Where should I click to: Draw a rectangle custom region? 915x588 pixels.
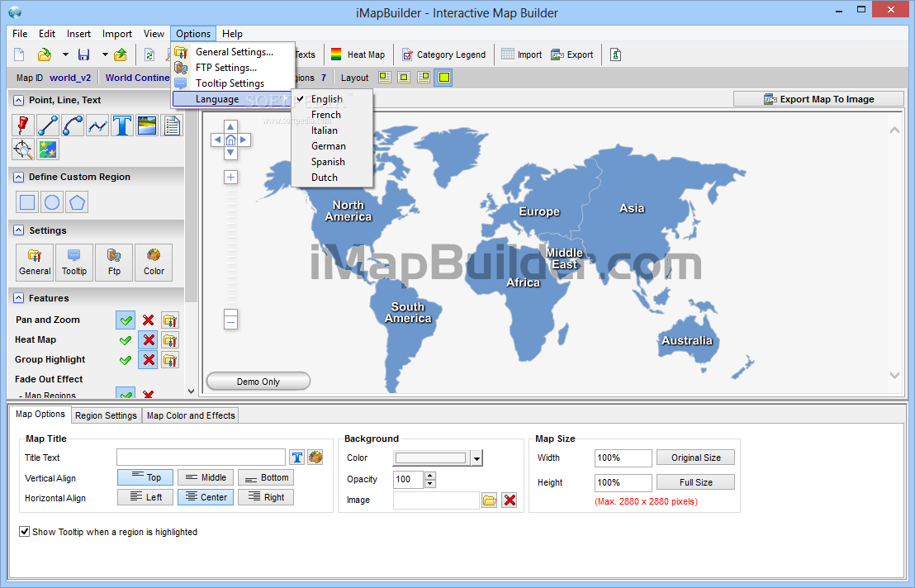click(x=27, y=202)
